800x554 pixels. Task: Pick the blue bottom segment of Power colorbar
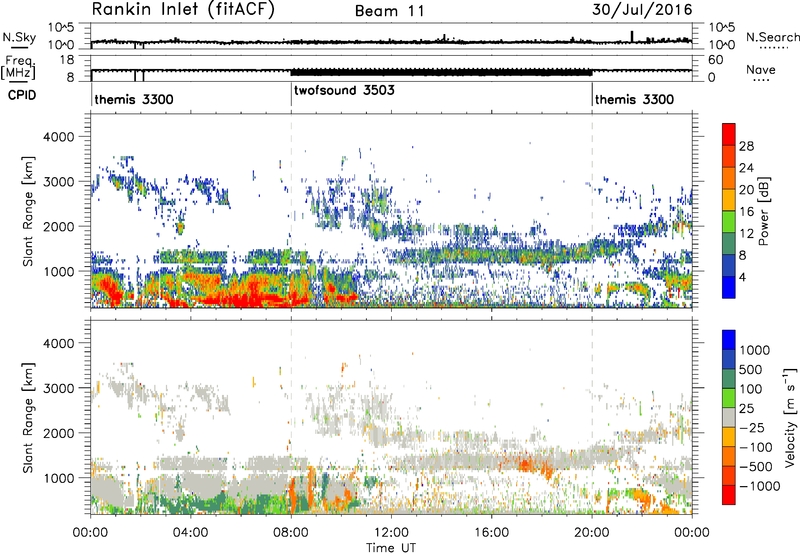coord(729,287)
